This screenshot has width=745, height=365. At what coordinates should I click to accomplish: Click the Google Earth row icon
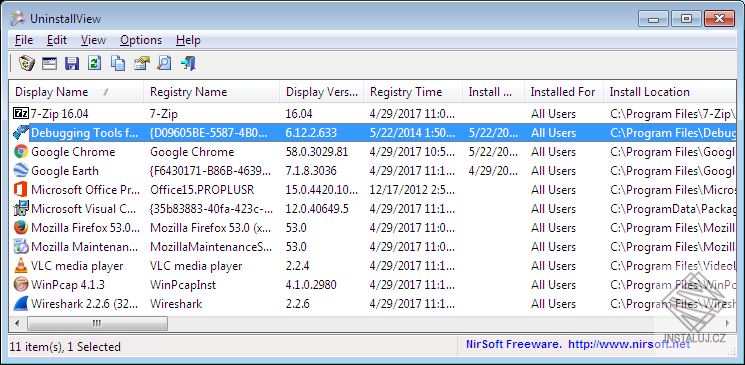click(x=21, y=171)
